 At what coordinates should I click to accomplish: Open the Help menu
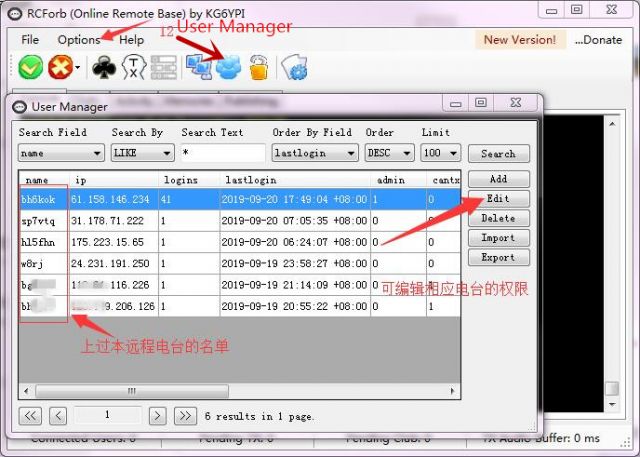(x=131, y=40)
